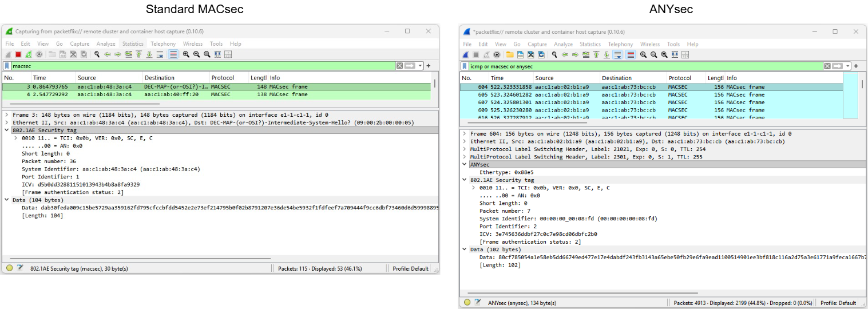Open the Telephony menu in the Standard MACsec window
Image resolution: width=868 pixels, height=309 pixels.
(163, 43)
